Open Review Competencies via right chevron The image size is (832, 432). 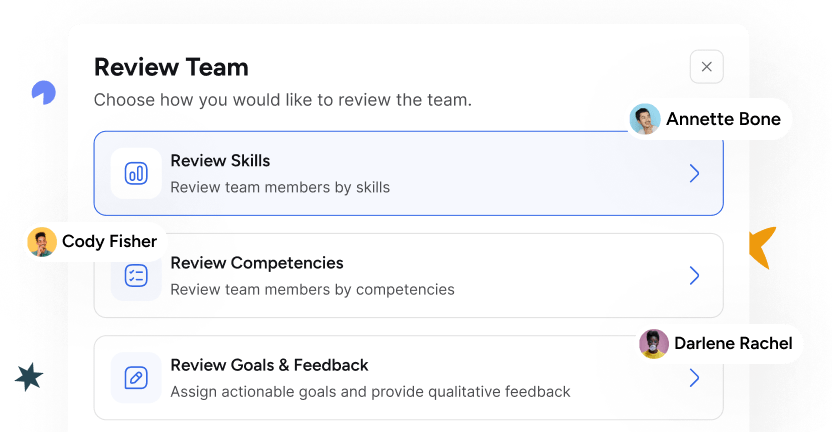point(694,276)
